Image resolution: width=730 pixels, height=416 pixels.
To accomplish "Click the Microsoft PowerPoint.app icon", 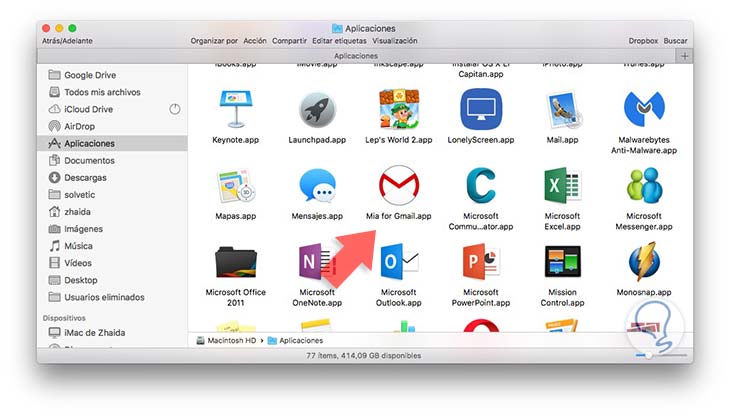I will pos(481,262).
